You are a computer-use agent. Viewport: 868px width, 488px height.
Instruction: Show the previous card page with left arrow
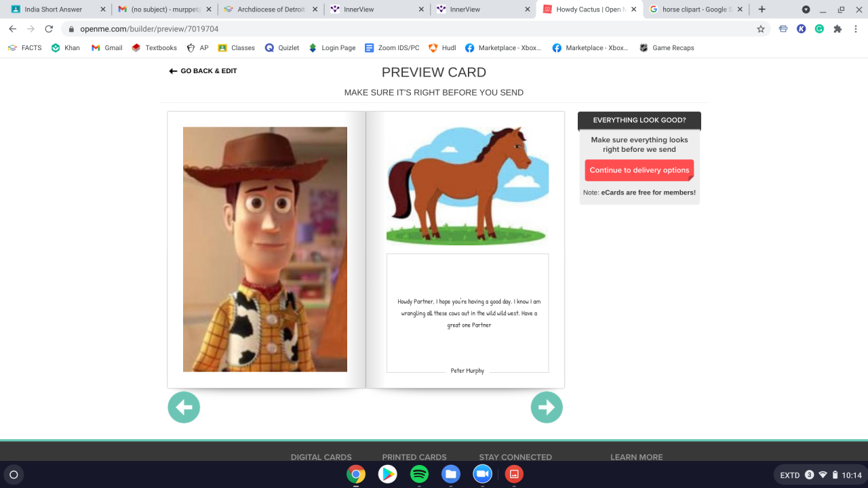[x=184, y=407]
